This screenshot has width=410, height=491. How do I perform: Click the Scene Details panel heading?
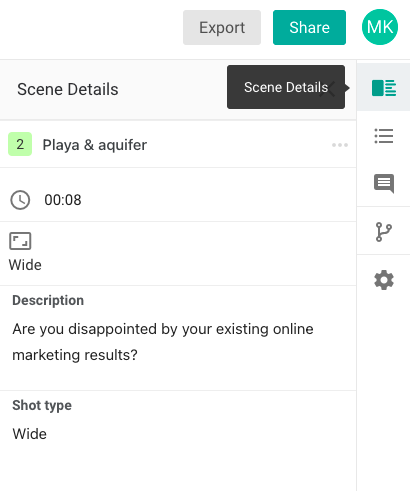click(x=68, y=89)
